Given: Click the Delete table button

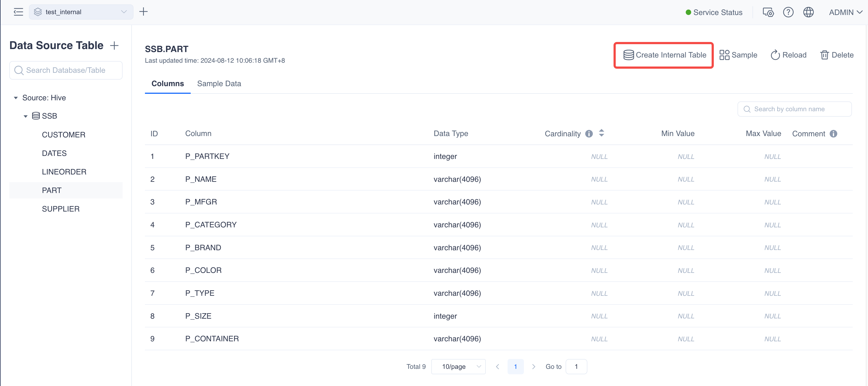Looking at the screenshot, I should pyautogui.click(x=837, y=55).
